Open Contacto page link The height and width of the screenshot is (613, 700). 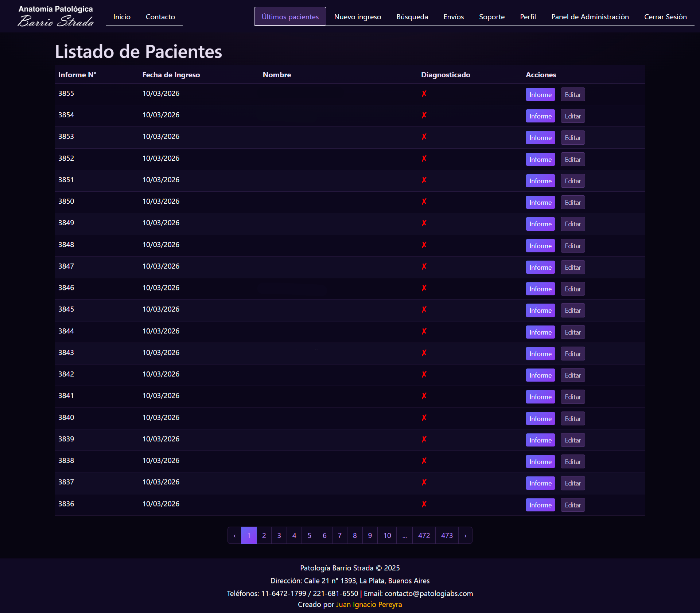tap(160, 17)
